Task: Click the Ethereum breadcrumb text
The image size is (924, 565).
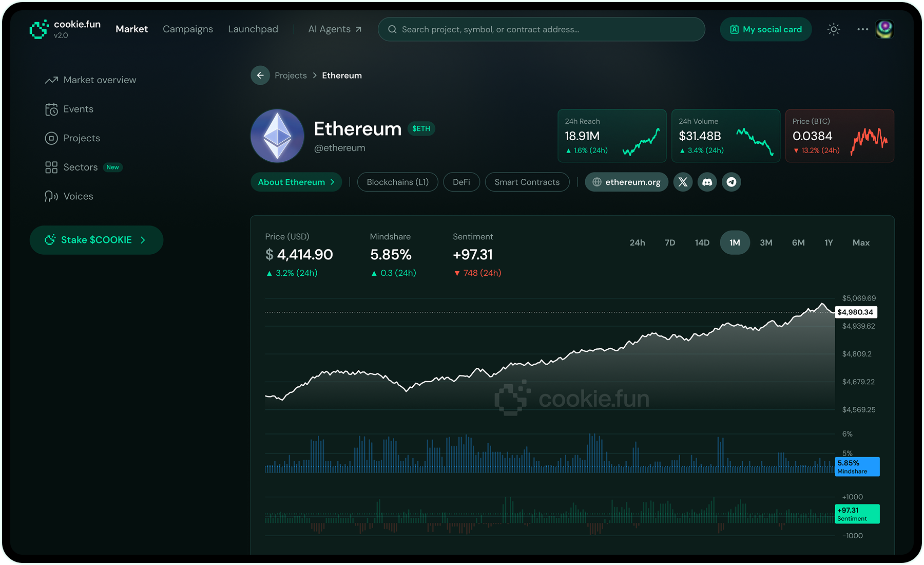Action: pos(342,76)
